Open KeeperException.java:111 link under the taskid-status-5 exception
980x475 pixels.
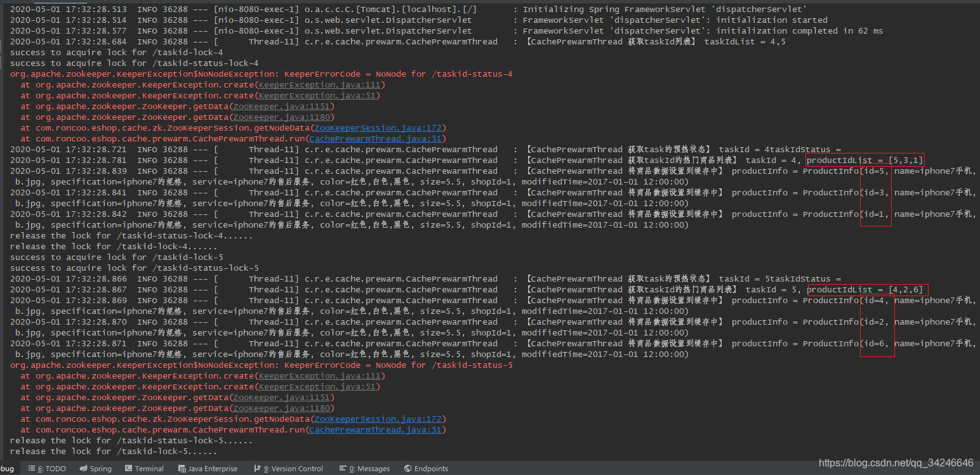point(319,376)
